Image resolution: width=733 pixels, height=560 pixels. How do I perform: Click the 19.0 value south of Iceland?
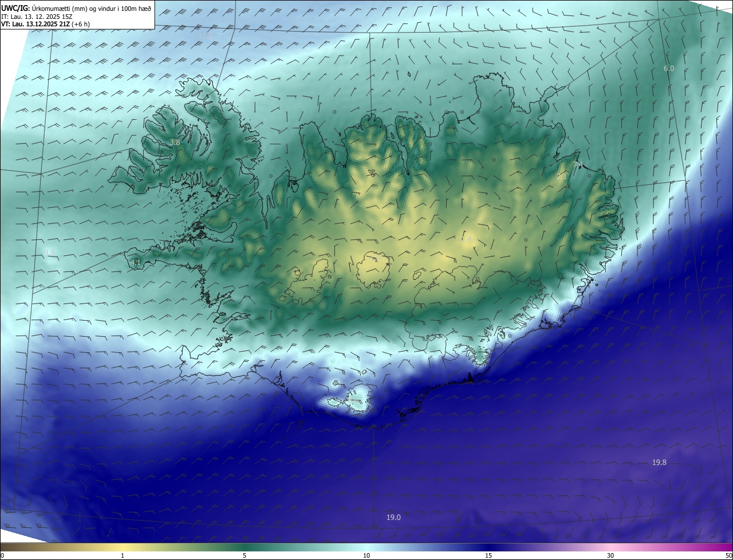pyautogui.click(x=393, y=518)
